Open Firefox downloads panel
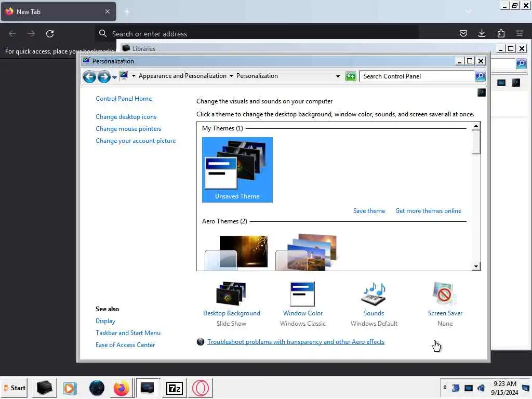Image resolution: width=532 pixels, height=399 pixels. click(x=482, y=33)
